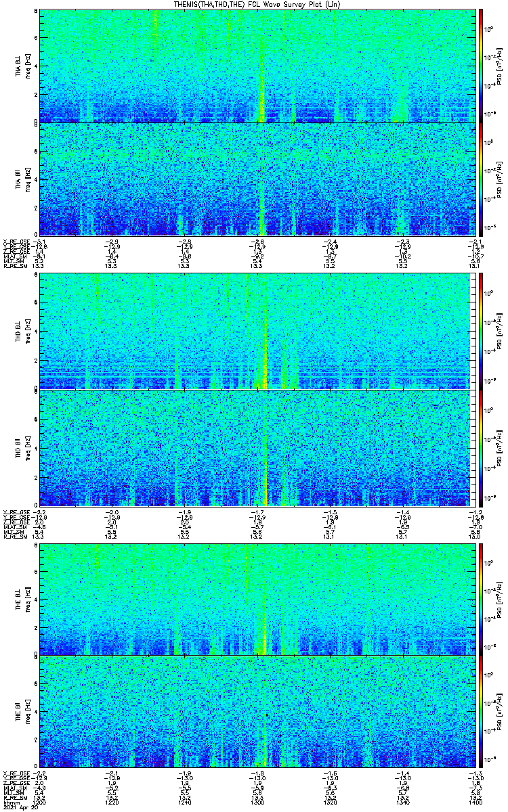Select the color bar beside THD B⊥ panel
The height and width of the screenshot is (812, 508).
(x=480, y=332)
